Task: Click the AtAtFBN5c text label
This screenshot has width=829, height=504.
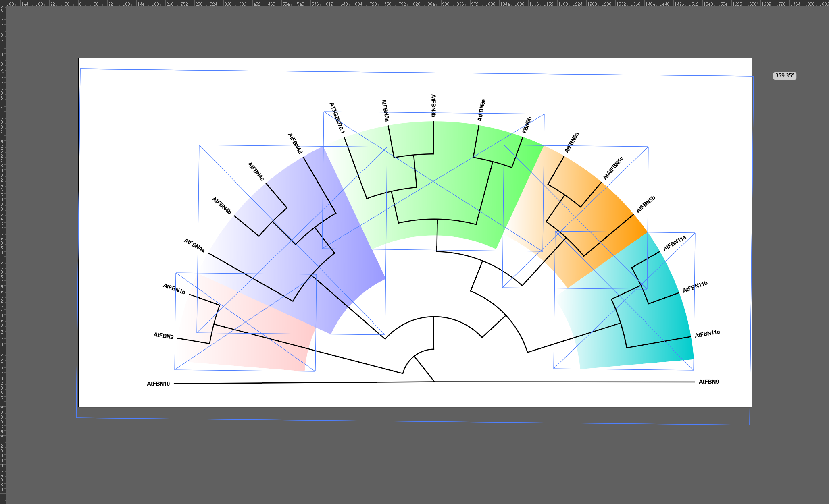Action: click(613, 168)
